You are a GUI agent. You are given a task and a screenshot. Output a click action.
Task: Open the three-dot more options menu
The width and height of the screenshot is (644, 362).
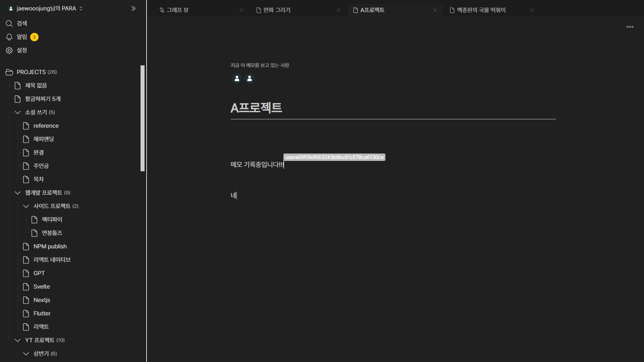[630, 27]
